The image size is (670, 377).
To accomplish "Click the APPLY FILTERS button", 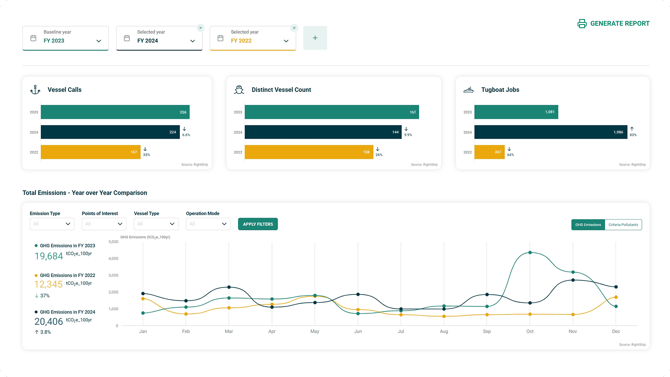I will click(258, 224).
